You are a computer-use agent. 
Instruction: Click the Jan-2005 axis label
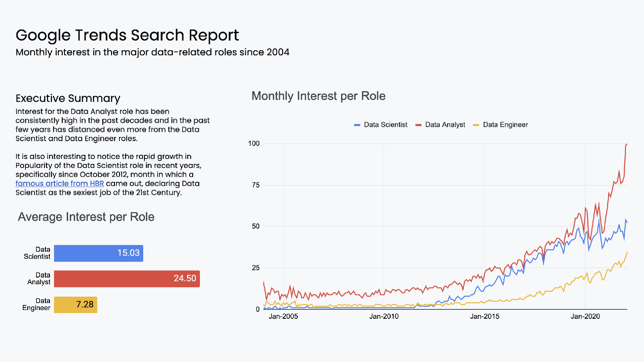(283, 316)
